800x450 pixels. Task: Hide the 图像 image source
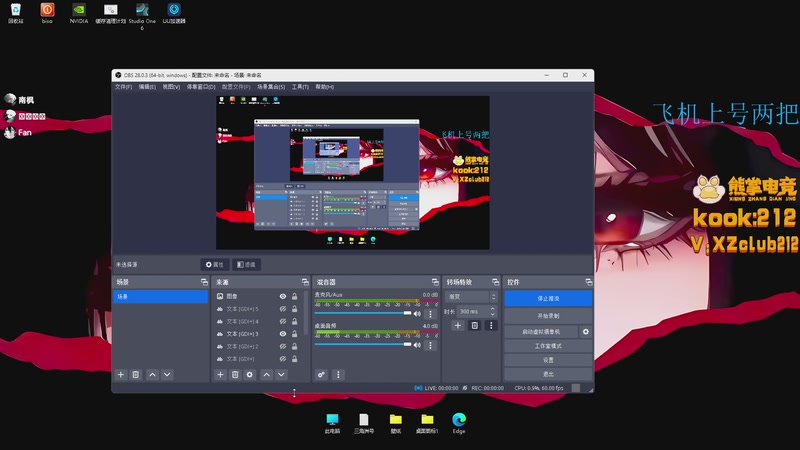click(283, 296)
